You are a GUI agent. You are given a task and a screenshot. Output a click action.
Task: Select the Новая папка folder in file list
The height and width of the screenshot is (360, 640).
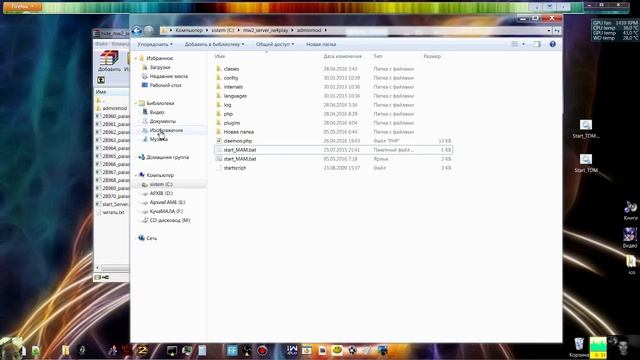(238, 132)
